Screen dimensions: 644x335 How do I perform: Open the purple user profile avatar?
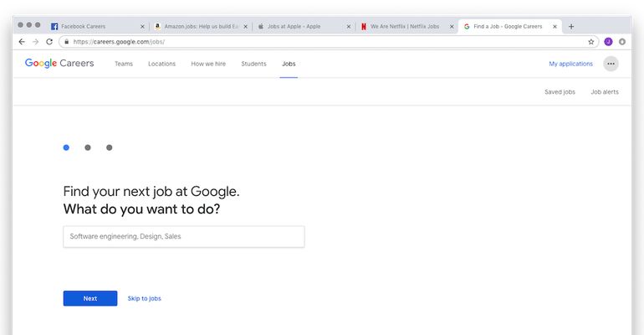click(x=608, y=41)
